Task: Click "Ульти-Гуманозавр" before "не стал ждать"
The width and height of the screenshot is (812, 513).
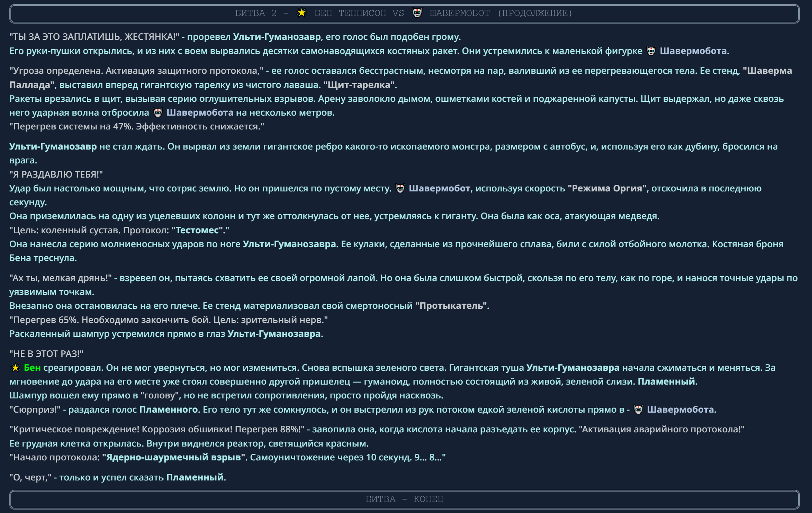Action: pos(53,146)
